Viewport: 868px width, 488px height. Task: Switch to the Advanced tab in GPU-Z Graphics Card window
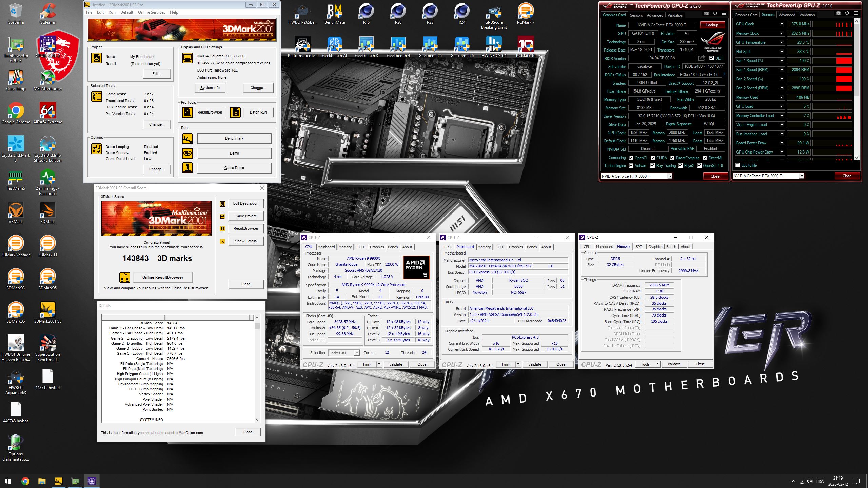click(655, 15)
